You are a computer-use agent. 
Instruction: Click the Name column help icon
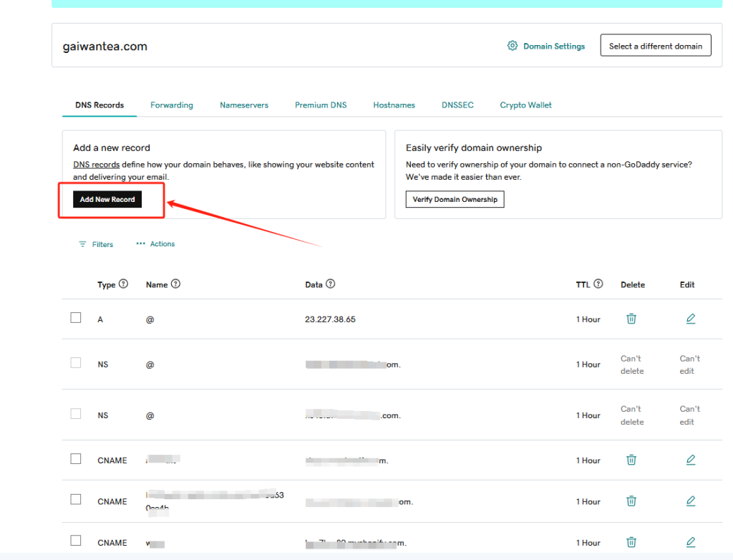pos(175,284)
